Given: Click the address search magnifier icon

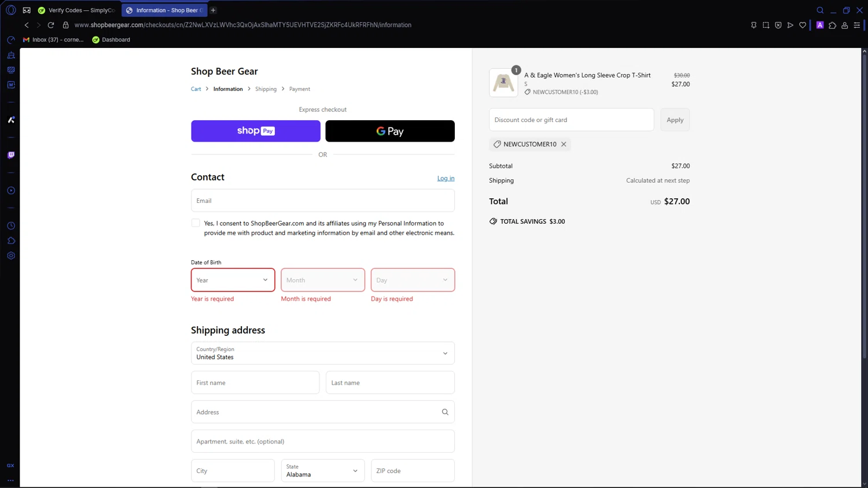Looking at the screenshot, I should pyautogui.click(x=445, y=412).
